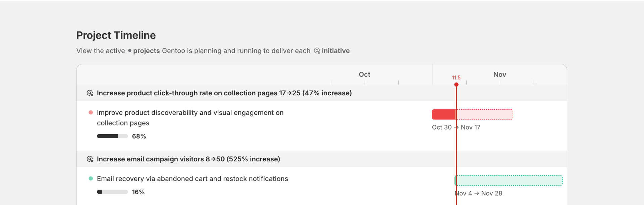Select the Nov month header

pyautogui.click(x=499, y=74)
